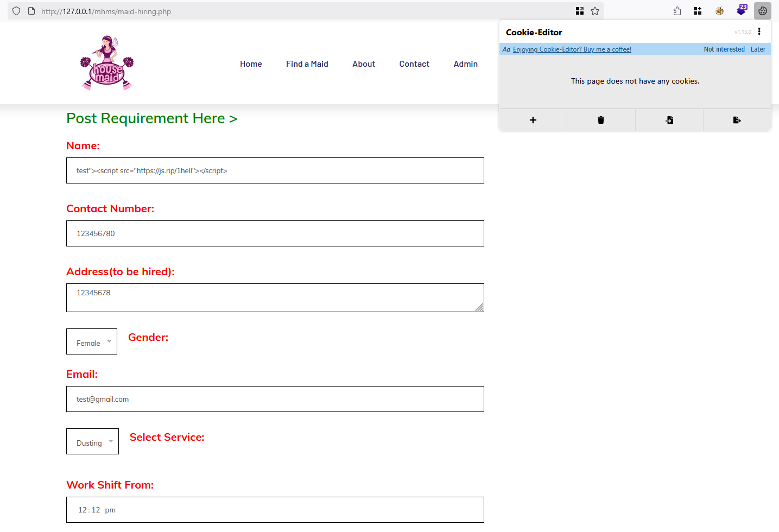Image resolution: width=779 pixels, height=532 pixels.
Task: Click the Cookie-Editor extension toolbar icon
Action: [x=763, y=11]
